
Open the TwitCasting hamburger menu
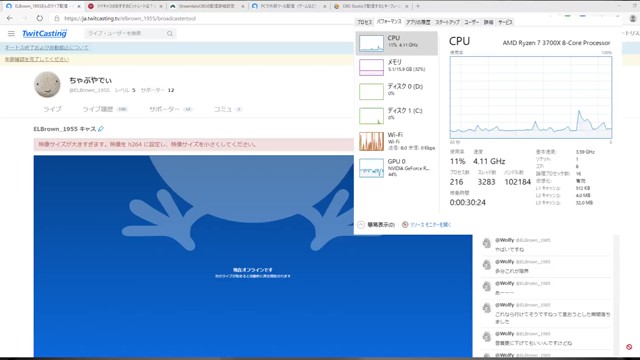click(11, 33)
